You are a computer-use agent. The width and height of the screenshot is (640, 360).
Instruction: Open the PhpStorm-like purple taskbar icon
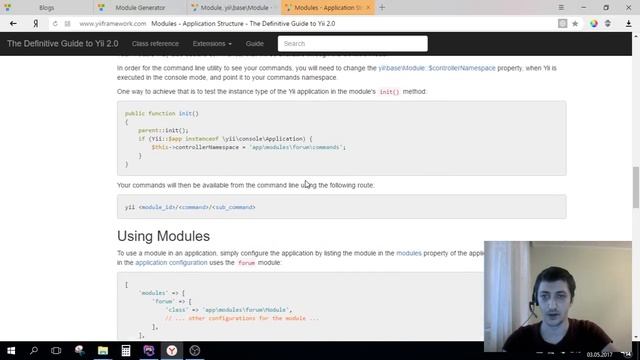(149, 351)
